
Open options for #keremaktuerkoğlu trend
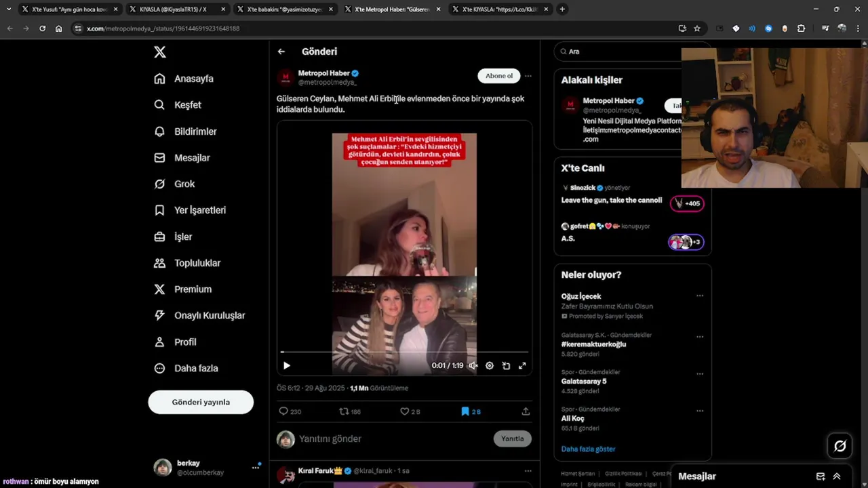click(700, 336)
